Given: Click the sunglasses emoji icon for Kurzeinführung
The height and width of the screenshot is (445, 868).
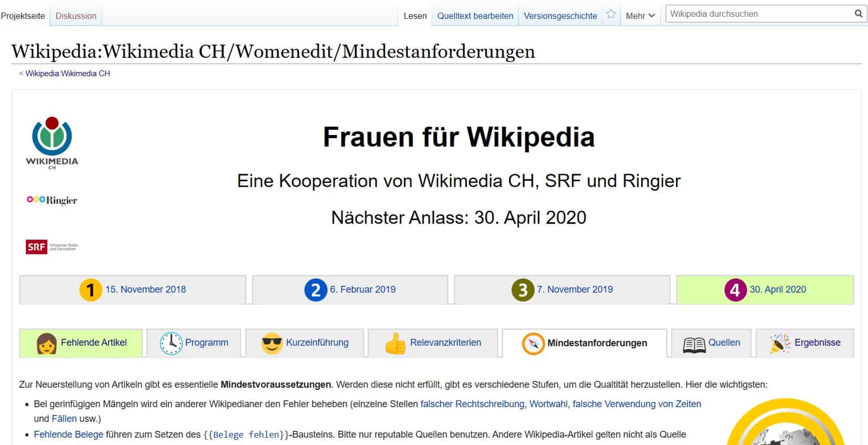Looking at the screenshot, I should (x=272, y=344).
